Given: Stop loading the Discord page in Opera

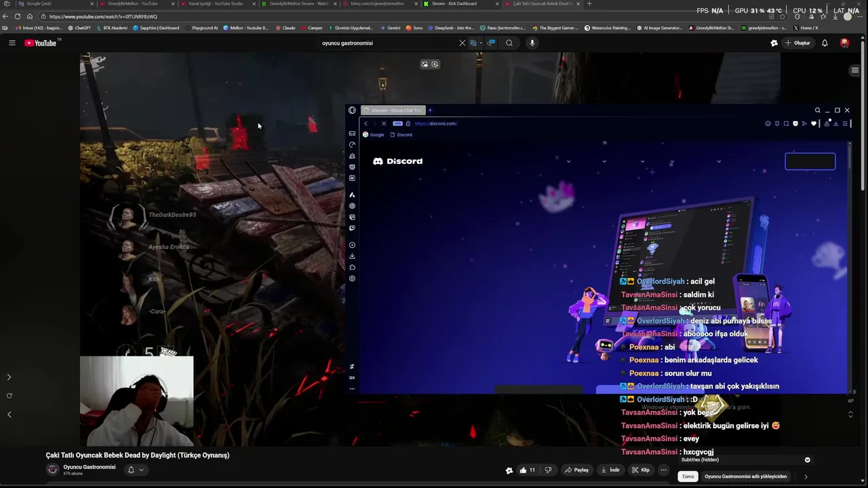Looking at the screenshot, I should [384, 123].
